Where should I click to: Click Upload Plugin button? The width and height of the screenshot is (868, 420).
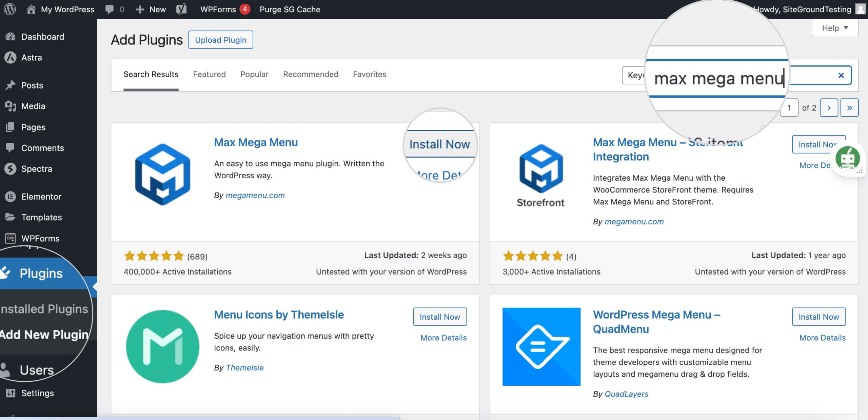220,39
